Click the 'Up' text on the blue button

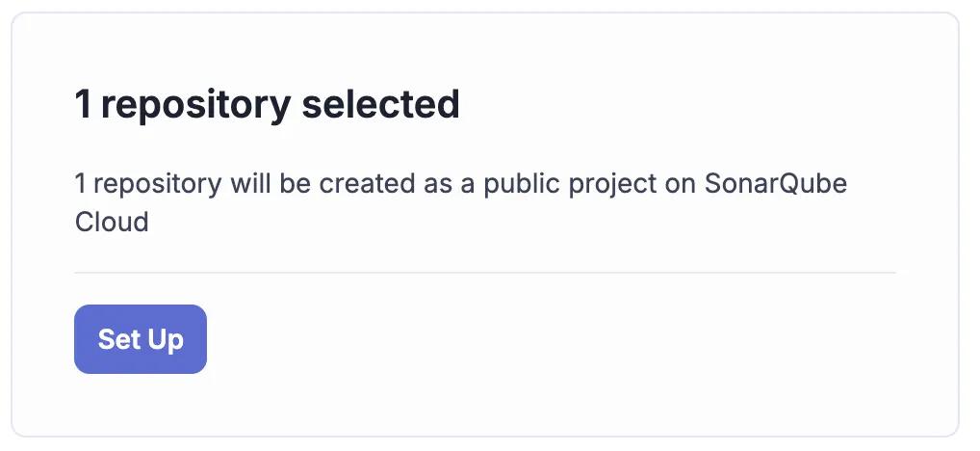pos(162,340)
